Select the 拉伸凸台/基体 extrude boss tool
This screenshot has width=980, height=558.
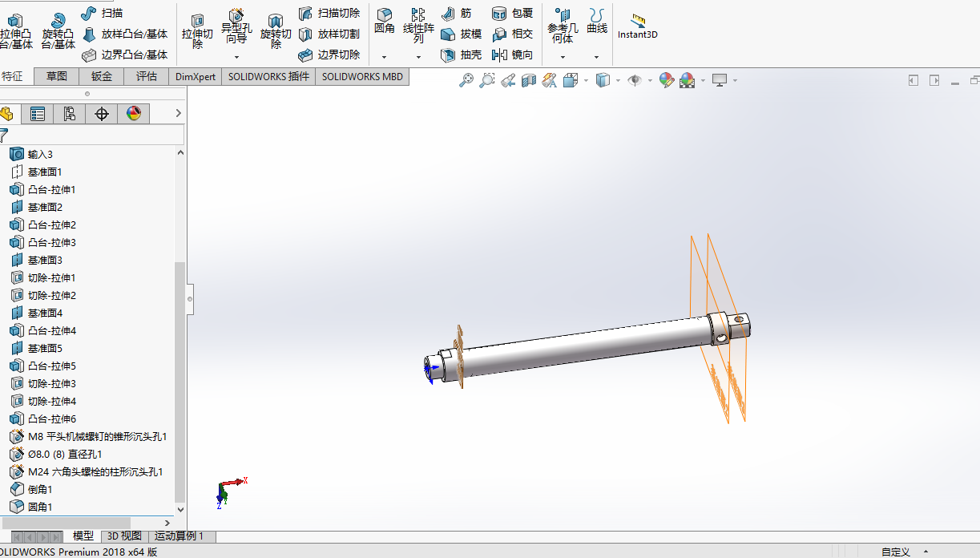point(16,30)
